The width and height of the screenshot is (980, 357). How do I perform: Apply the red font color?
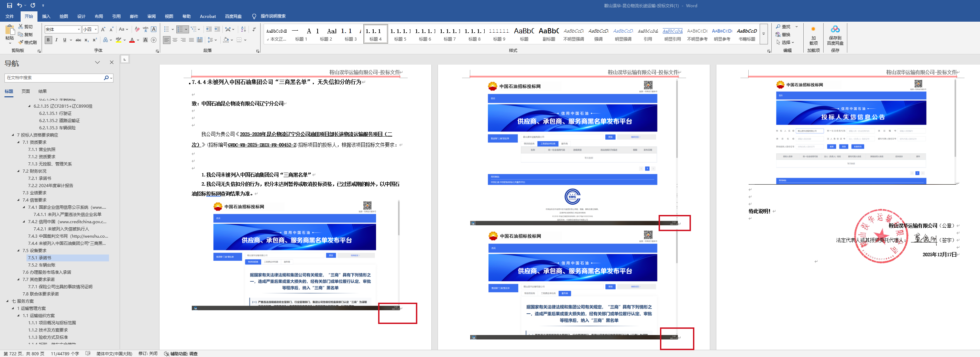pyautogui.click(x=132, y=40)
